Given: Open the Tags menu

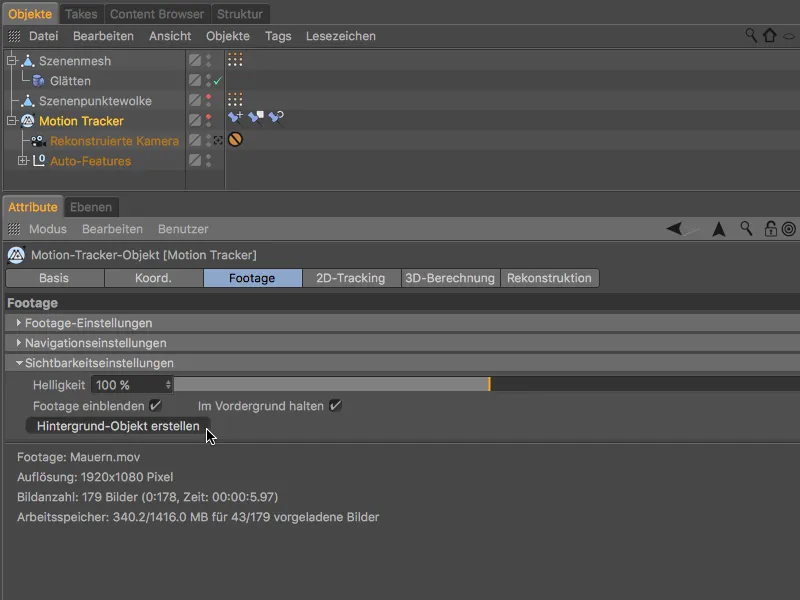Looking at the screenshot, I should [278, 36].
